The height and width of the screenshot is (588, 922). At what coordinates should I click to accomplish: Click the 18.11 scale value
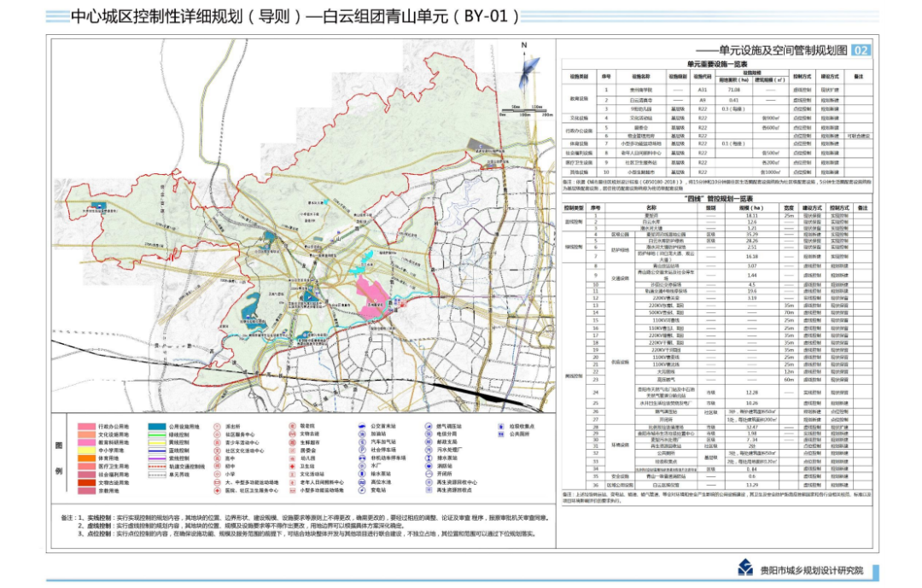751,216
